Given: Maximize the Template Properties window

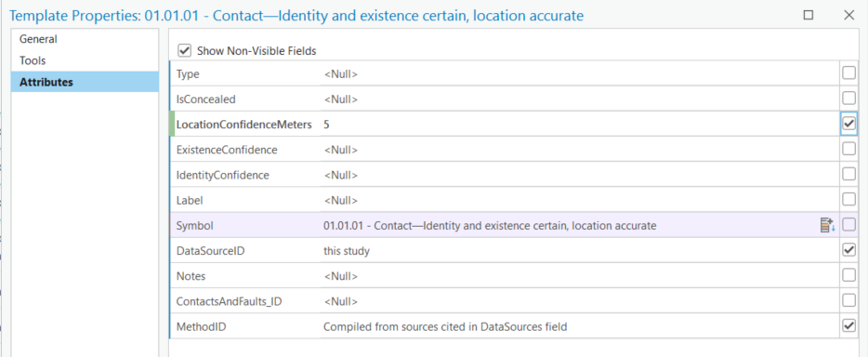Looking at the screenshot, I should tap(809, 15).
